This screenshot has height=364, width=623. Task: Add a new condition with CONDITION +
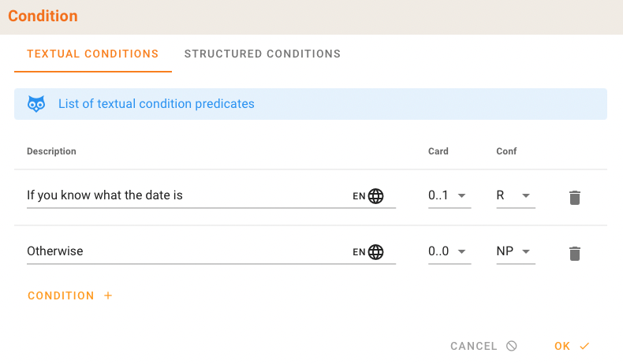pos(70,295)
